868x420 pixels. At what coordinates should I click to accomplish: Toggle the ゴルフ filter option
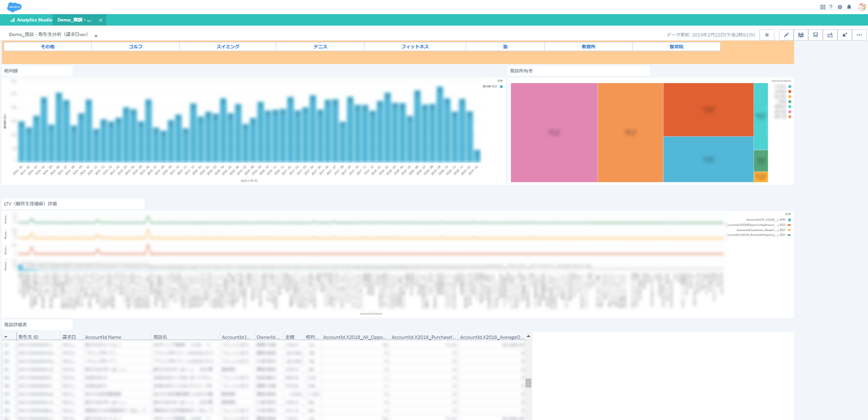[135, 47]
